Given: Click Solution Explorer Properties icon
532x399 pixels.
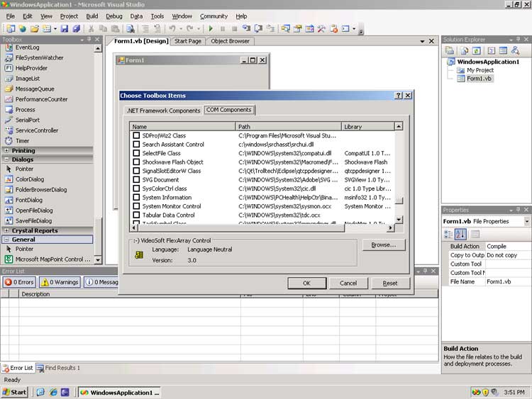Looking at the screenshot, I should click(x=450, y=50).
